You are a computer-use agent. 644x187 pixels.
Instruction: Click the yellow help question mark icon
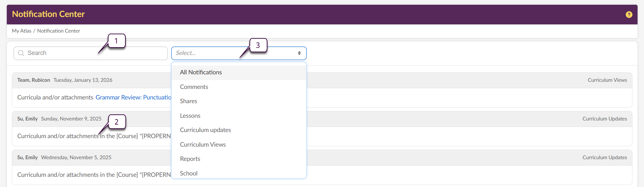coord(629,15)
